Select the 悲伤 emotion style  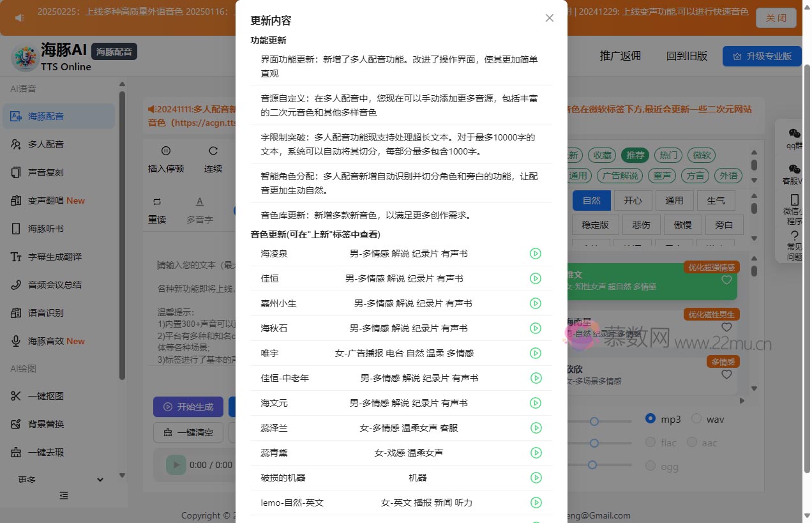tap(641, 224)
